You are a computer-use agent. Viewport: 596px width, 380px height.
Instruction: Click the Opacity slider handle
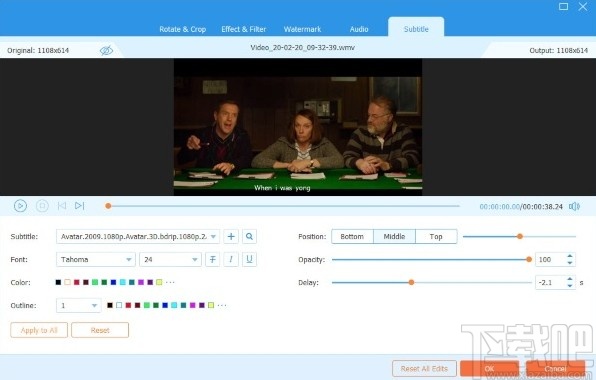529,260
